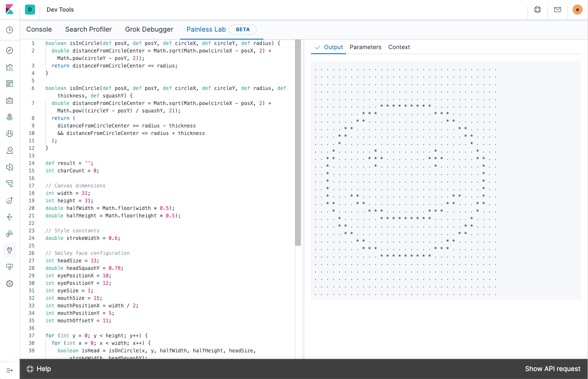Open the space selector 'D' avatar

pyautogui.click(x=30, y=10)
